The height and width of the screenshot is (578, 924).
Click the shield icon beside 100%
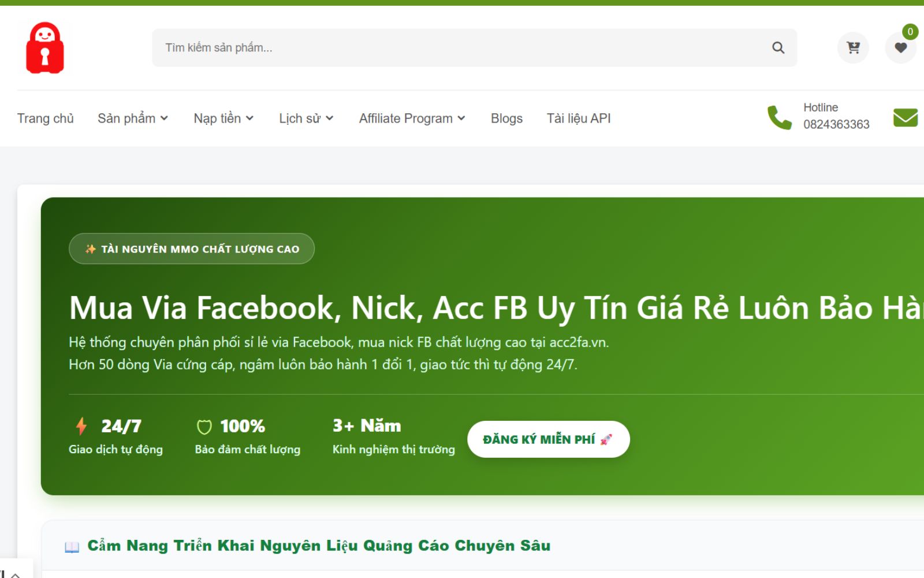[204, 427]
